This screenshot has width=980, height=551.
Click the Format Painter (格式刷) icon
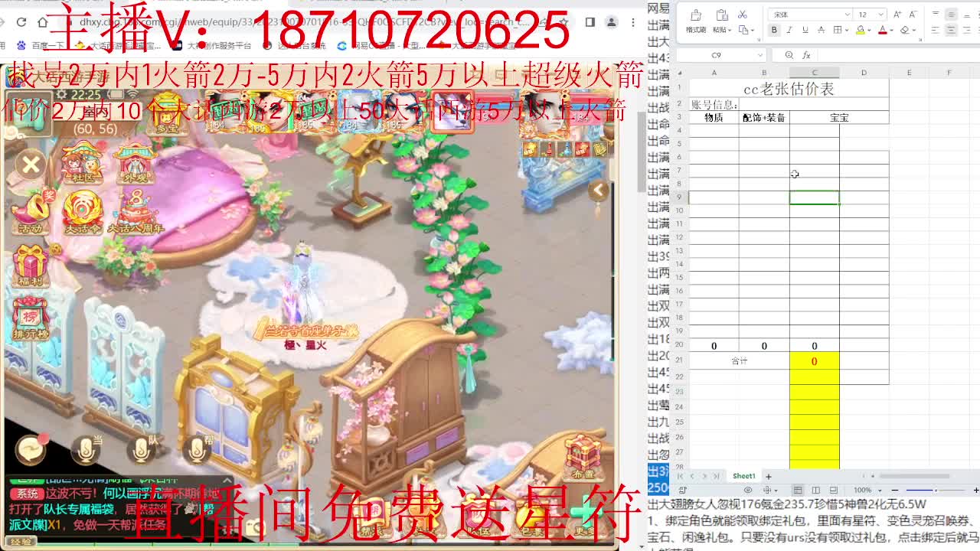[695, 15]
